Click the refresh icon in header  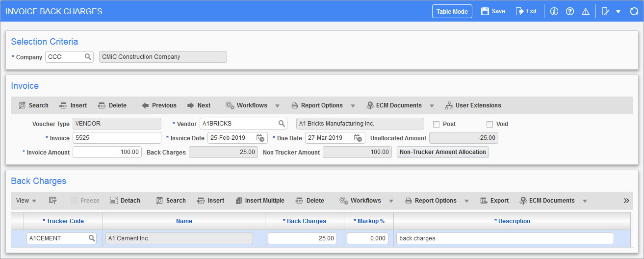pos(634,11)
